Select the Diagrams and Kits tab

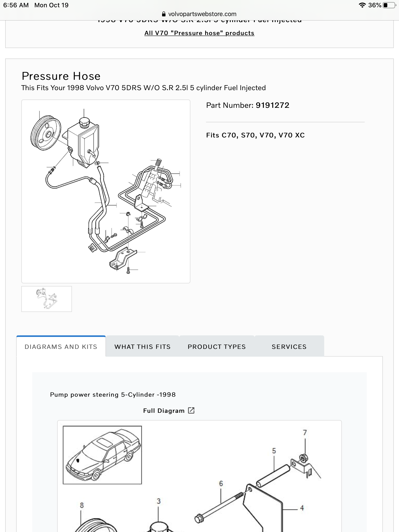pos(61,347)
